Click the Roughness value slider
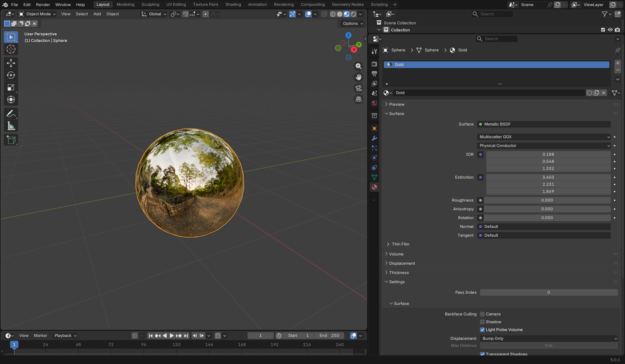This screenshot has height=364, width=625. point(547,200)
